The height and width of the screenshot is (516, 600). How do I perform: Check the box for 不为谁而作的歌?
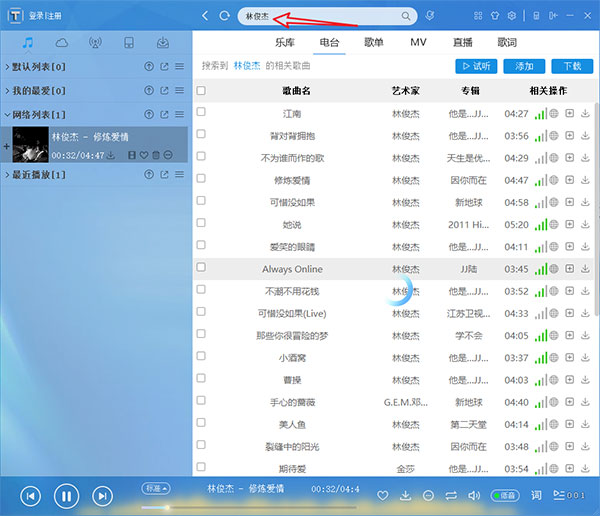(201, 156)
